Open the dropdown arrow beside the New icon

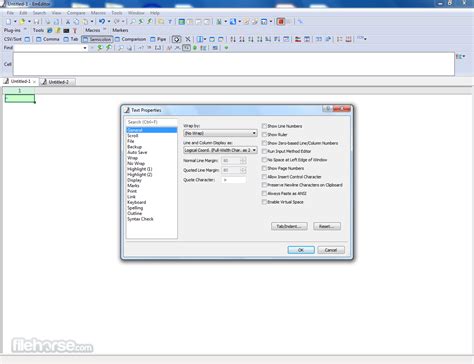point(15,21)
